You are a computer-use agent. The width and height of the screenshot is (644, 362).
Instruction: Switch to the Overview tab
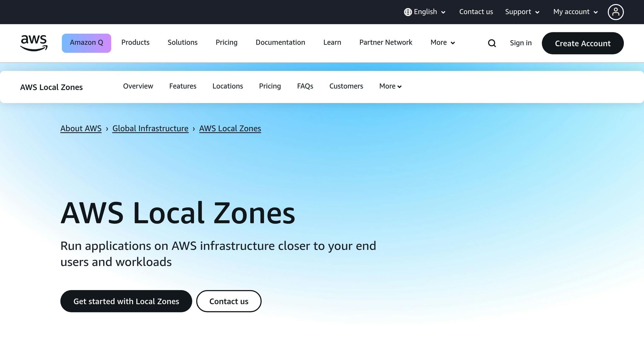tap(138, 86)
